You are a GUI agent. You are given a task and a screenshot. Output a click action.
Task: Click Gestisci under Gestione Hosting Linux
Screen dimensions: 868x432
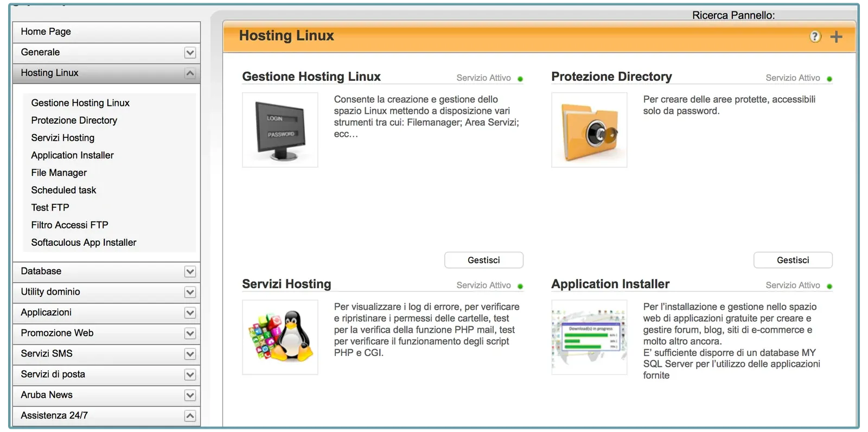(484, 260)
